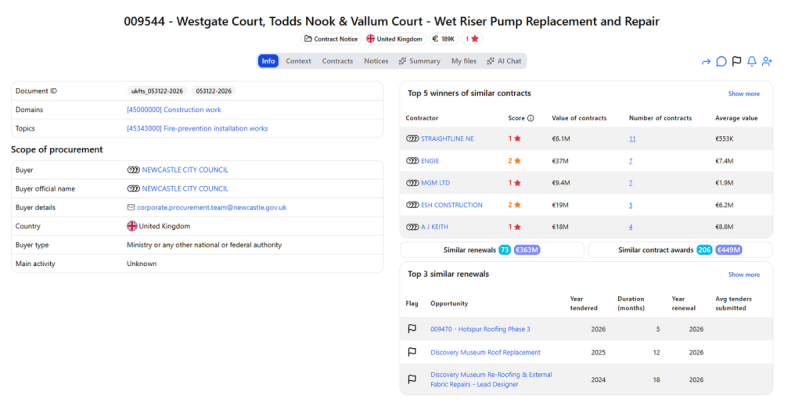
Task: Show more similar renewals
Action: (744, 274)
